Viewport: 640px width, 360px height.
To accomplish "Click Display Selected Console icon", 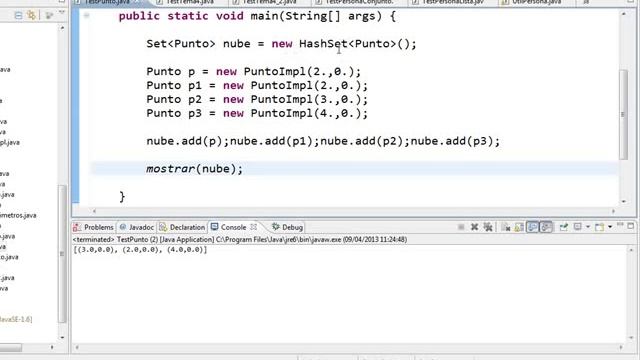I will pos(578,227).
